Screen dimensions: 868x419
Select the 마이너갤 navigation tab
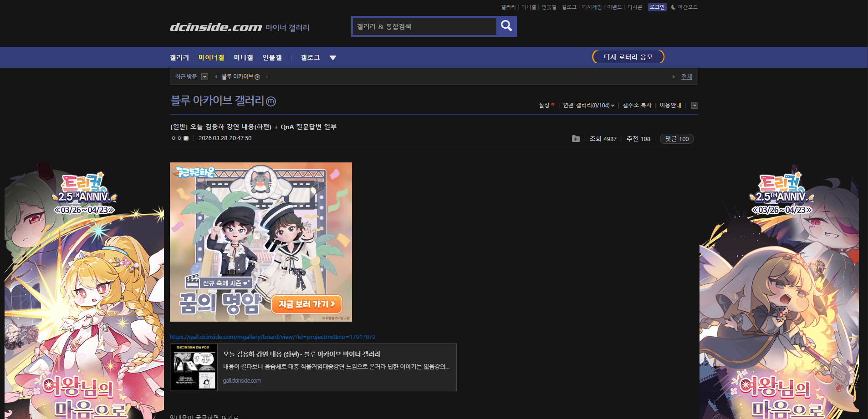(211, 58)
